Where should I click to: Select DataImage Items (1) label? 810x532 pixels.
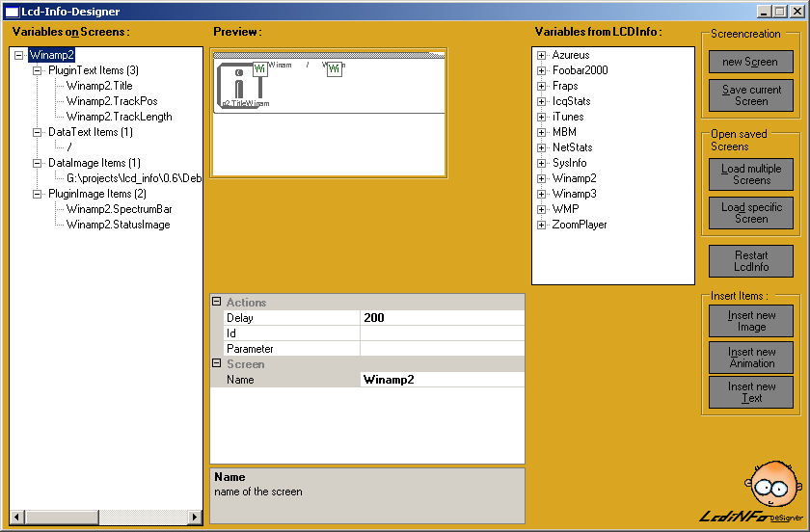click(94, 163)
